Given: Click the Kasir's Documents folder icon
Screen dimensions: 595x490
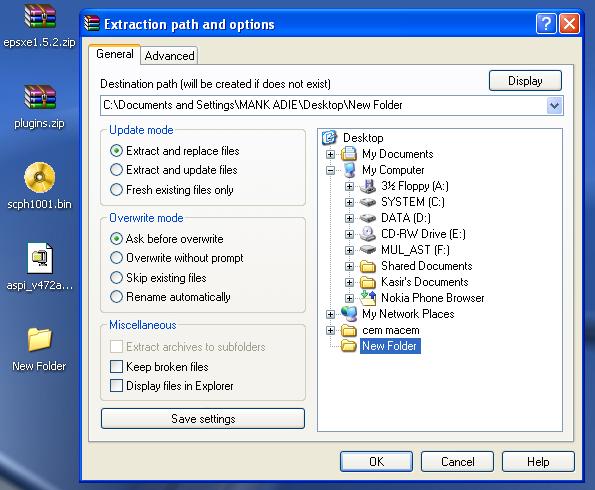Looking at the screenshot, I should coord(368,282).
